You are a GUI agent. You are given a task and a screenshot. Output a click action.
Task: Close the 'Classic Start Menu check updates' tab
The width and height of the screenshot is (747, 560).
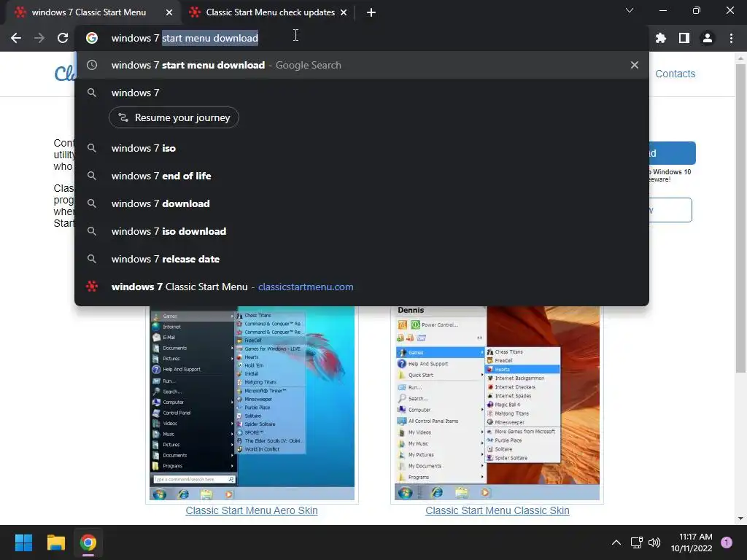pyautogui.click(x=344, y=12)
